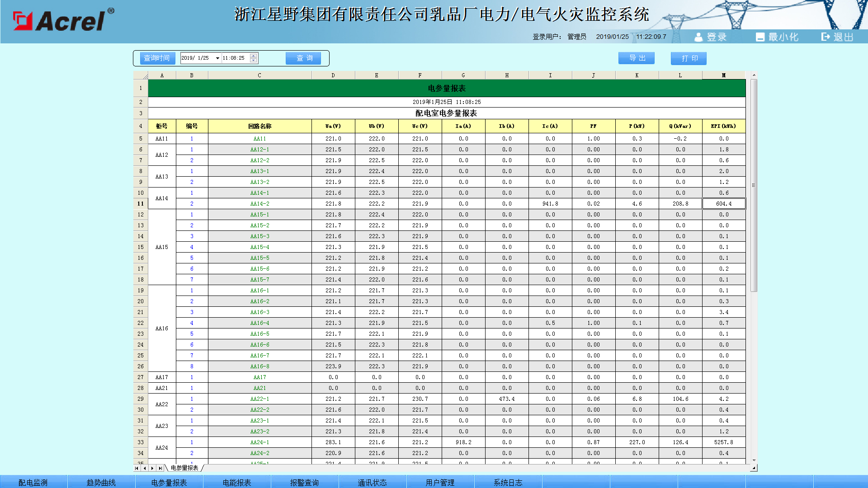Click the Acrel logo

pos(63,20)
